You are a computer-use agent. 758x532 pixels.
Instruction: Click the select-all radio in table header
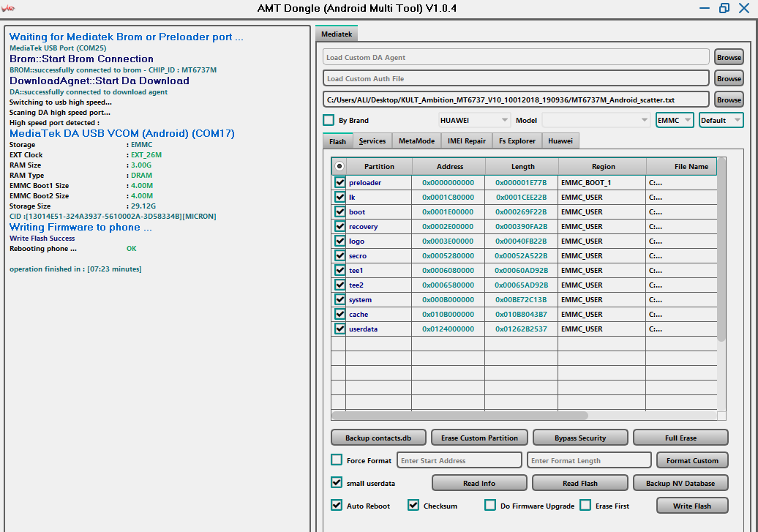(339, 166)
